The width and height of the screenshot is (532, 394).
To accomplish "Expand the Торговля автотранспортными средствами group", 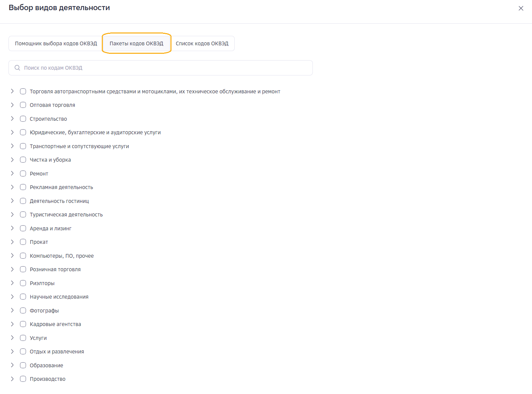I will coord(12,91).
